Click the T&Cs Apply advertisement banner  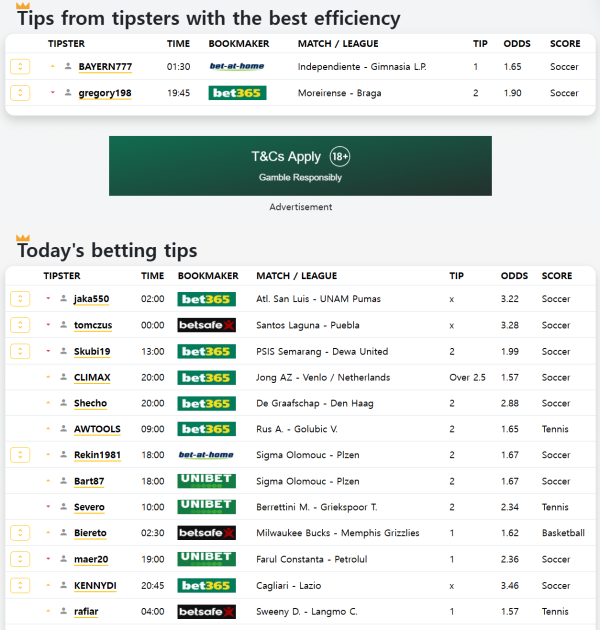[300, 166]
